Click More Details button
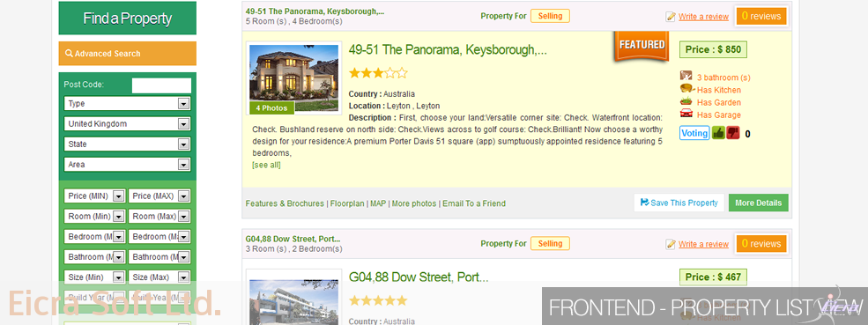Viewport: 868px width, 325px height. click(x=759, y=203)
